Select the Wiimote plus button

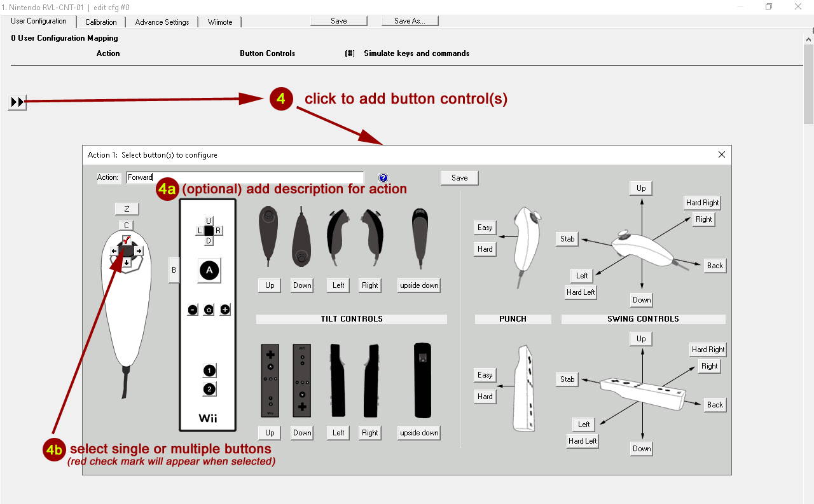225,310
